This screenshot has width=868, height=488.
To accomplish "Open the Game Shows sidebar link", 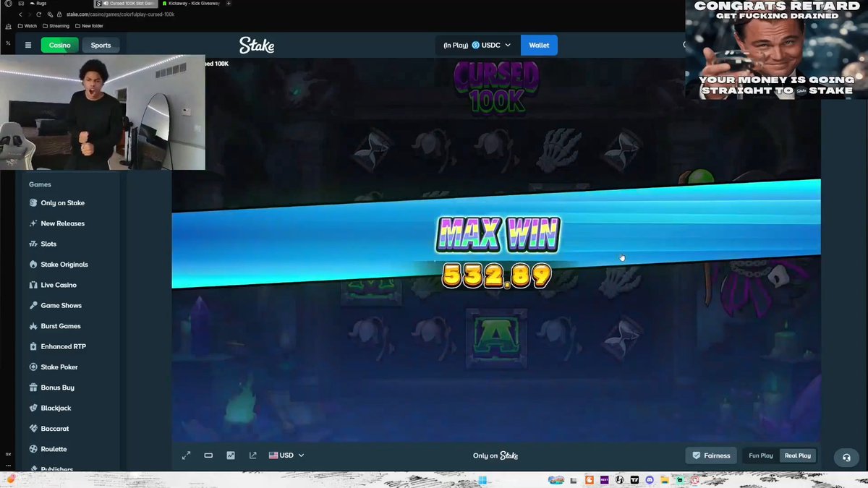I will pos(61,306).
